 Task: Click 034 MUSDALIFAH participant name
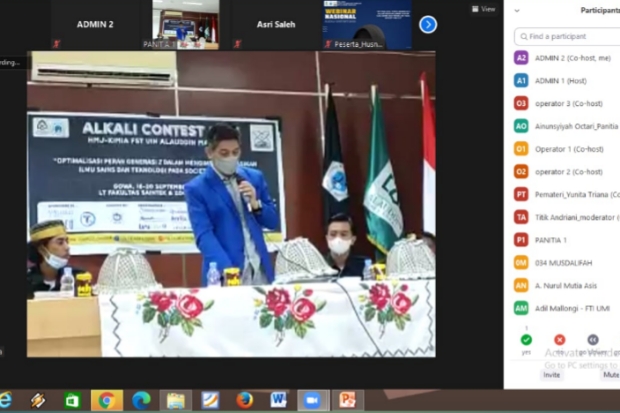pos(563,263)
